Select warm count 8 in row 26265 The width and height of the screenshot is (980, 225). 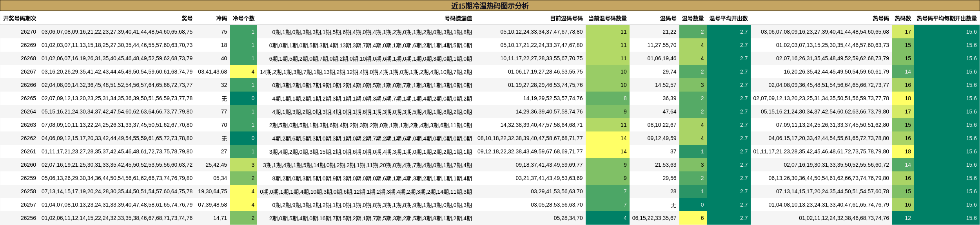(607, 98)
